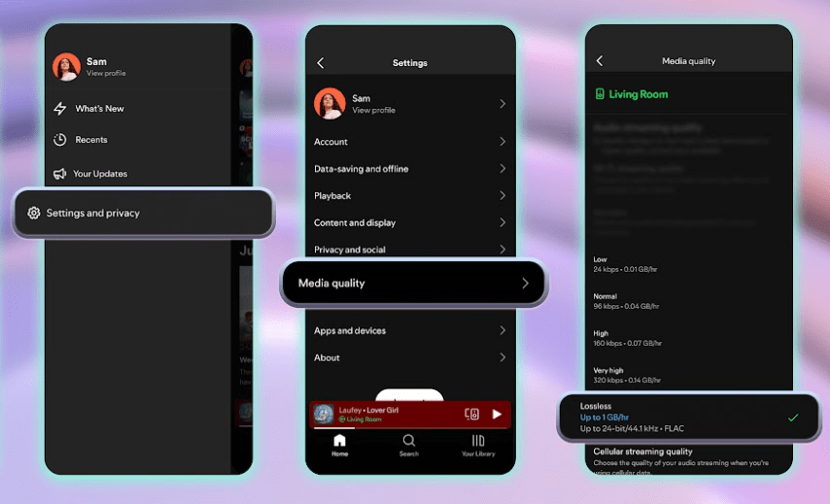
Task: Expand the About row chevron
Action: (x=502, y=357)
